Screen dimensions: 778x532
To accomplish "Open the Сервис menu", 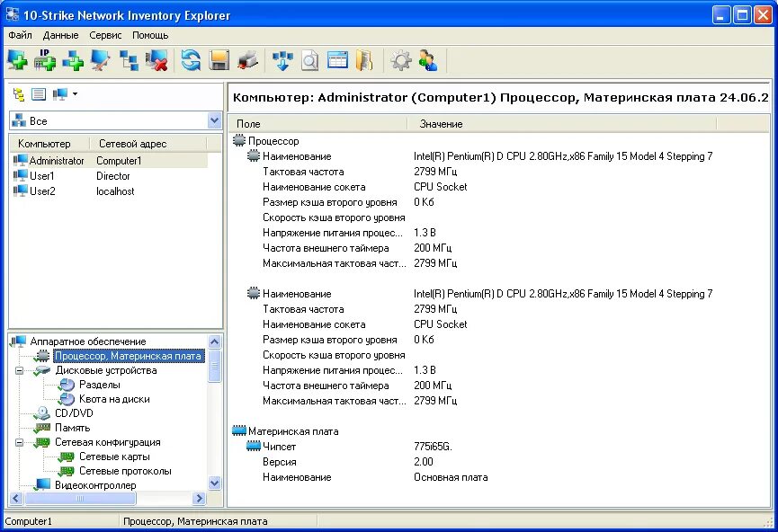I will point(105,35).
